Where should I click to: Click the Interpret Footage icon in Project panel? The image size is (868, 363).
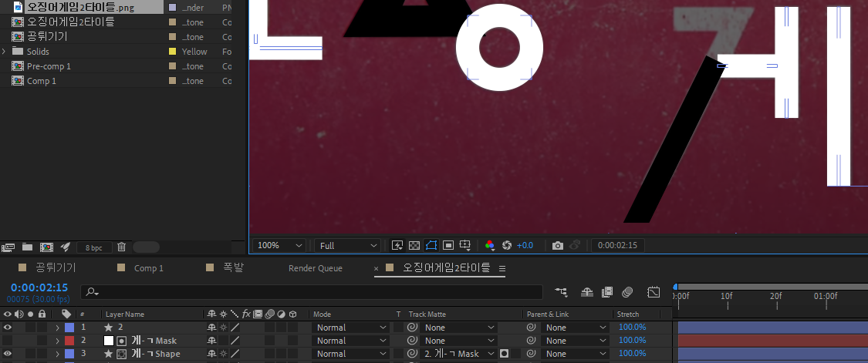(x=8, y=247)
